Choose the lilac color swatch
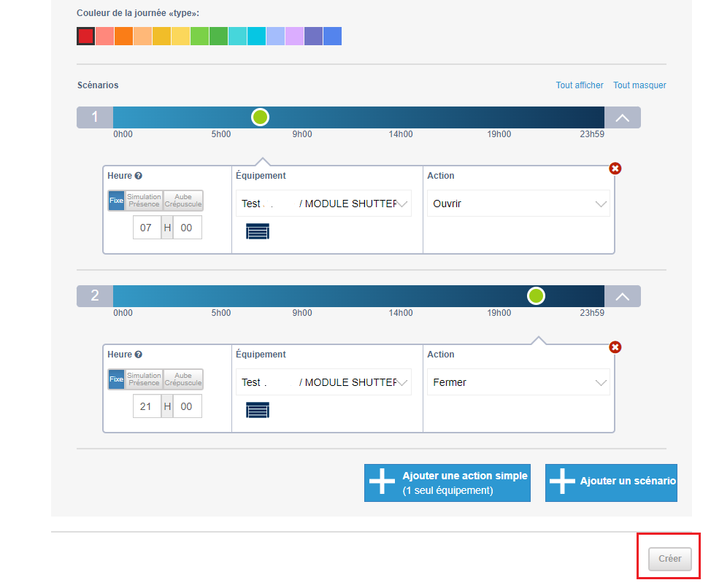 295,36
